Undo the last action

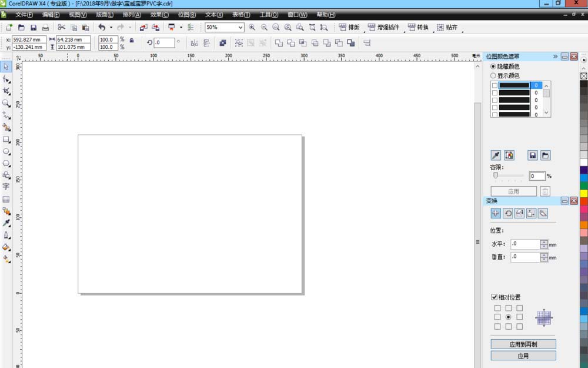[102, 28]
